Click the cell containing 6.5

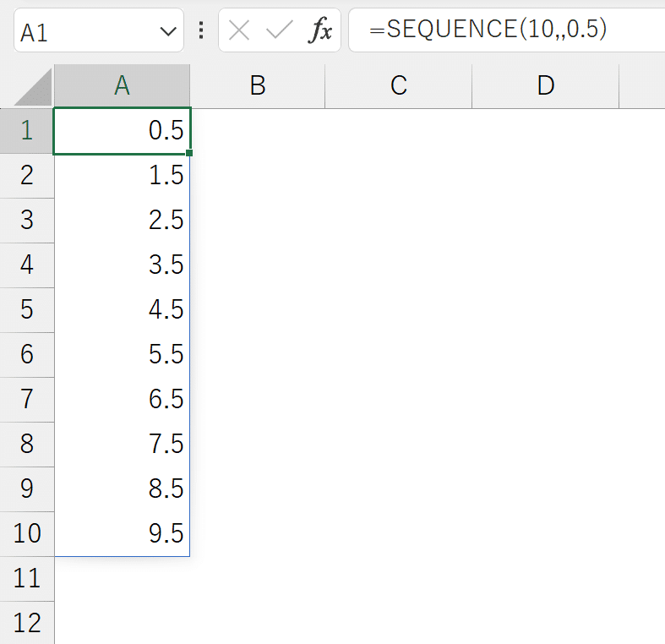click(x=123, y=400)
